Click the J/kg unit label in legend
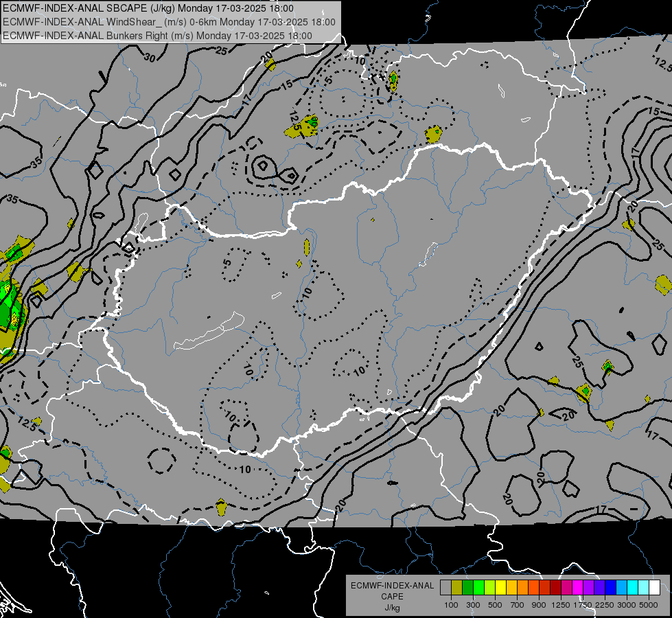 click(x=392, y=608)
